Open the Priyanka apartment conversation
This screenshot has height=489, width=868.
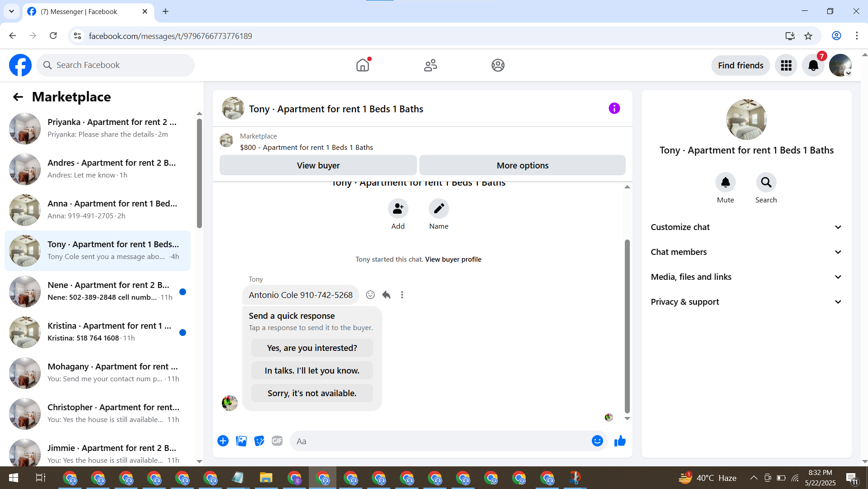[97, 129]
